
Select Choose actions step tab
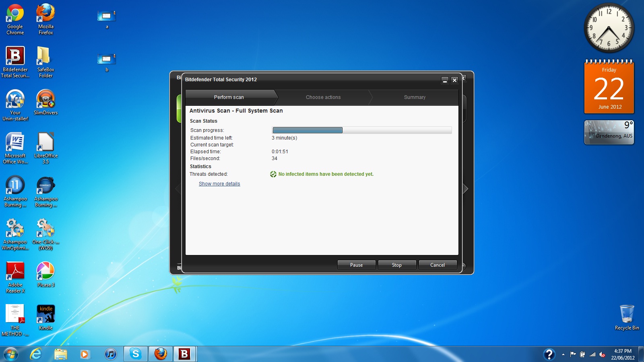click(323, 97)
